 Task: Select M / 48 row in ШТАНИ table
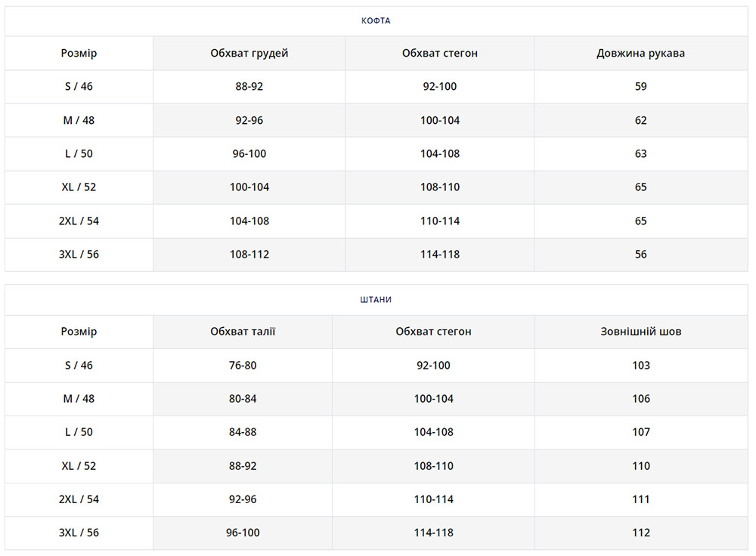79,399
